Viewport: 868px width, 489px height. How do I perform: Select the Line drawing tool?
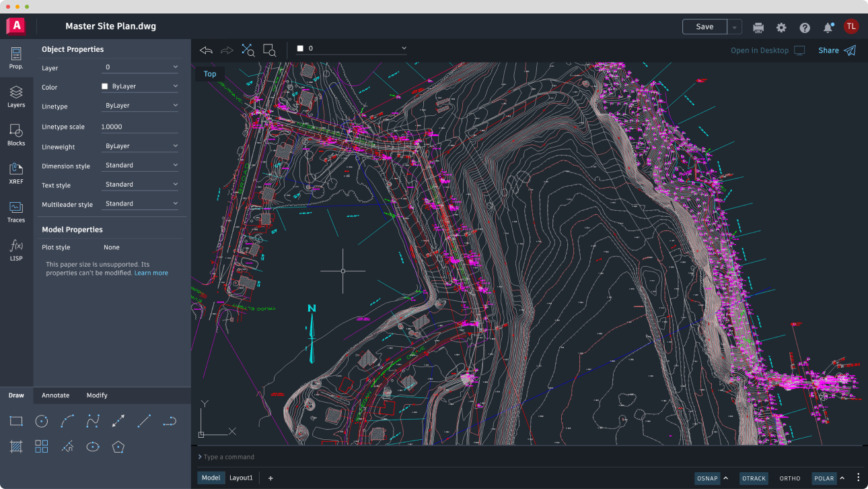click(x=143, y=420)
